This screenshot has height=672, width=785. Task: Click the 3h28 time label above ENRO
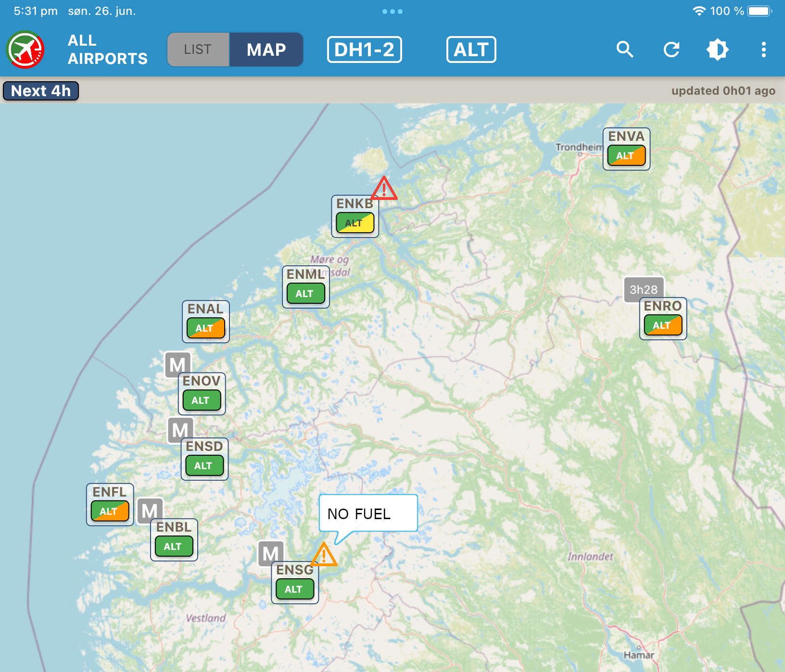[x=643, y=289]
